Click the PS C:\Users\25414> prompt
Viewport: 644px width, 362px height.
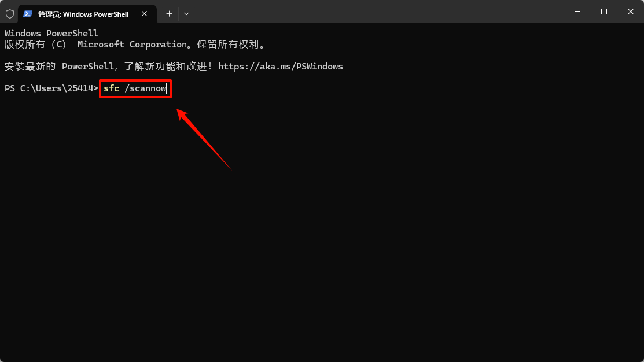pyautogui.click(x=51, y=88)
